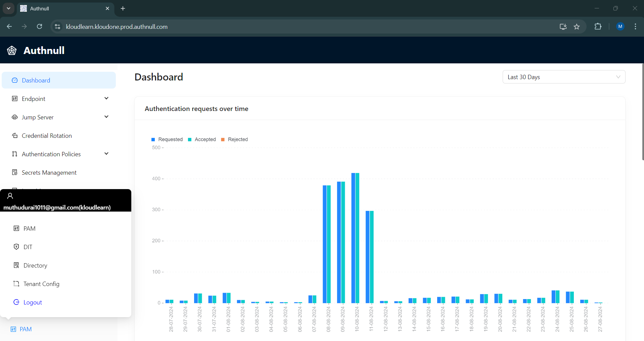Open the Last 30 Days dropdown
The height and width of the screenshot is (341, 644).
click(x=563, y=77)
